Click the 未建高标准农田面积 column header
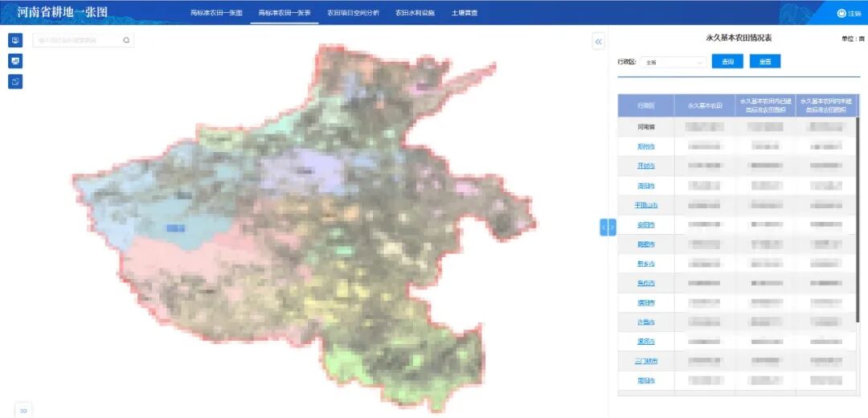The height and width of the screenshot is (418, 868). tap(827, 105)
